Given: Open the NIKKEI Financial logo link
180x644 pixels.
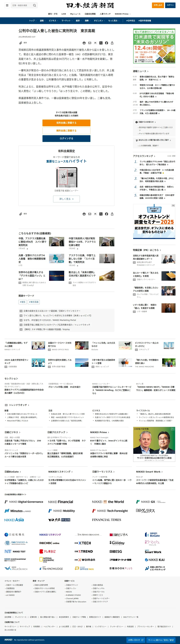Looking at the screenshot, I should 61,502.
